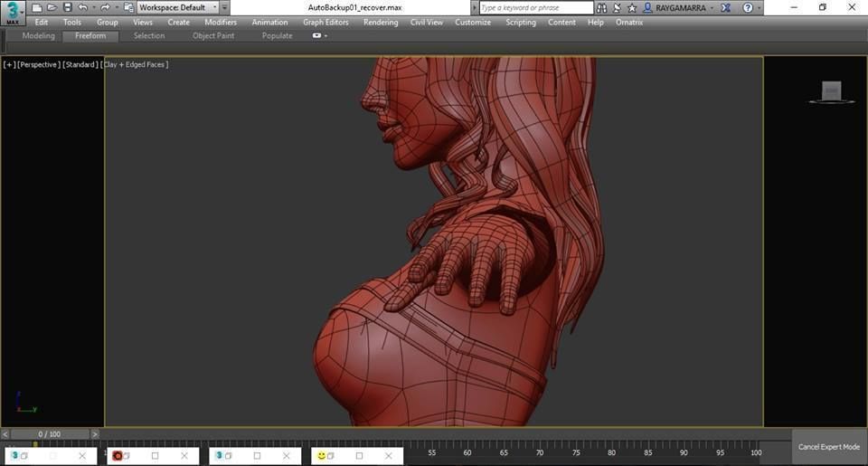This screenshot has height=466, width=868.
Task: Click the [Perspective] viewport label
Action: click(x=38, y=64)
